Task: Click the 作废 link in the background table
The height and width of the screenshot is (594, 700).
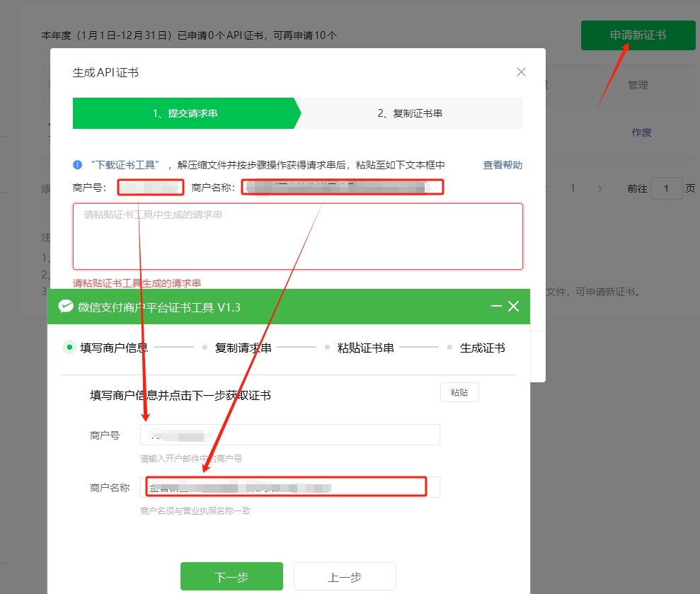Action: click(x=641, y=132)
